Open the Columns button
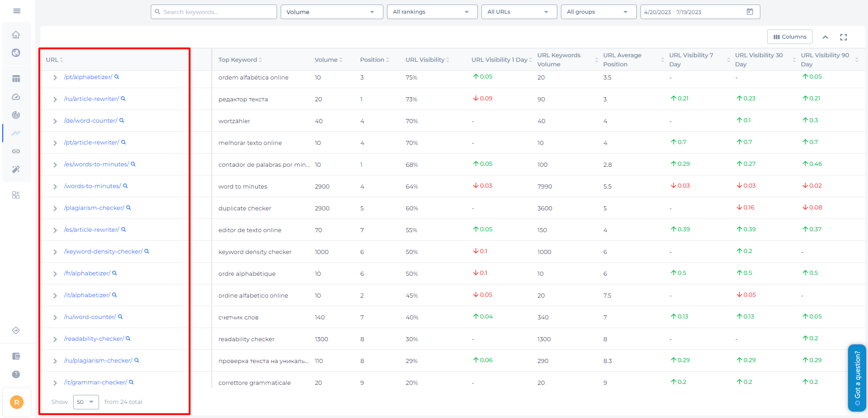The width and height of the screenshot is (868, 418). [789, 37]
